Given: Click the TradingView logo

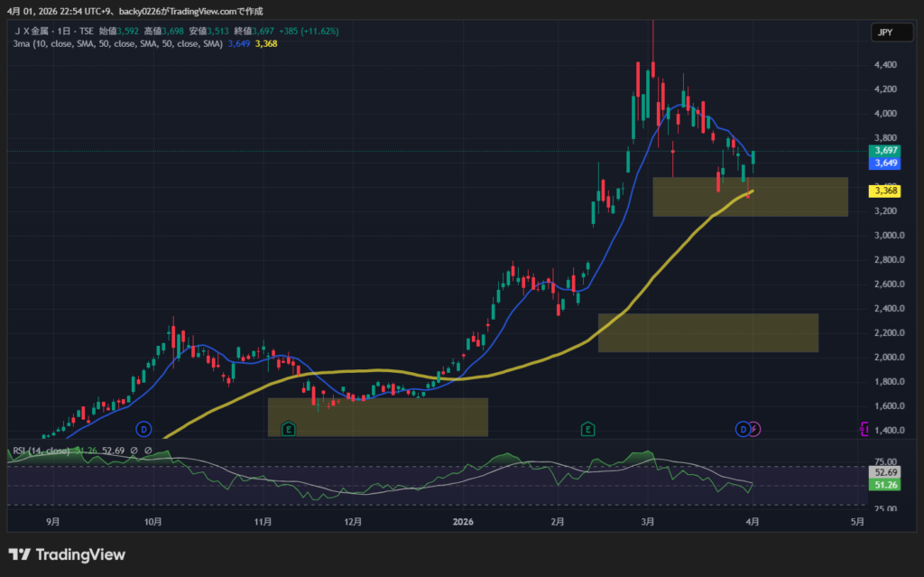Looking at the screenshot, I should point(67,554).
